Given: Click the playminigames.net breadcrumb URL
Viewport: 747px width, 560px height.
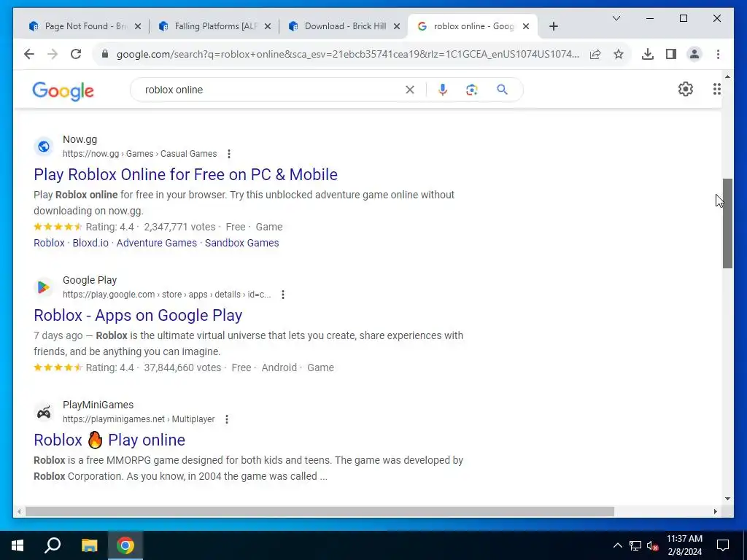Looking at the screenshot, I should point(139,419).
